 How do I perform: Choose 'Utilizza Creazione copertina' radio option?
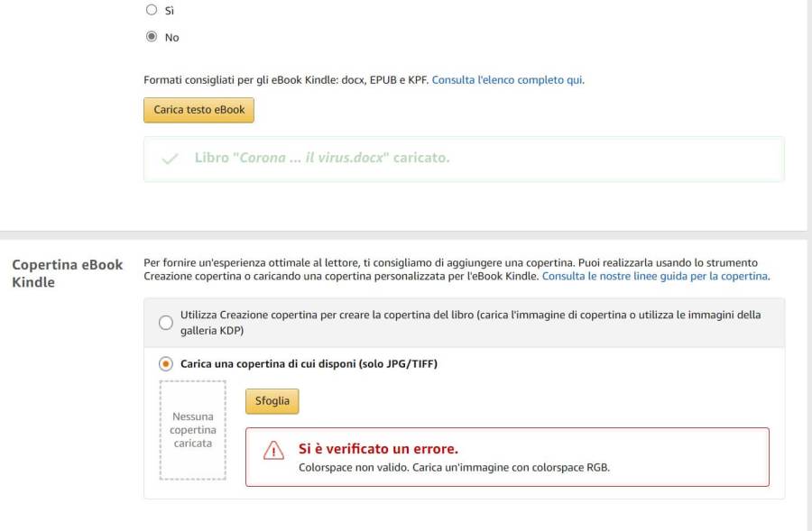coord(165,323)
